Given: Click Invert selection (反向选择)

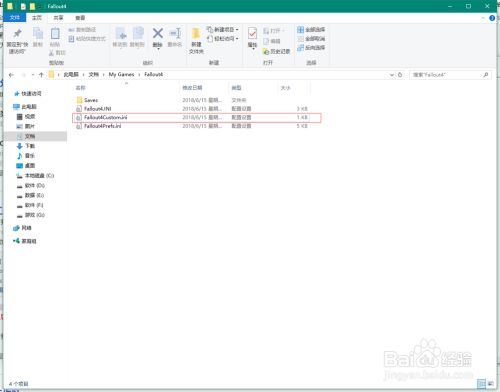Looking at the screenshot, I should pos(311,48).
